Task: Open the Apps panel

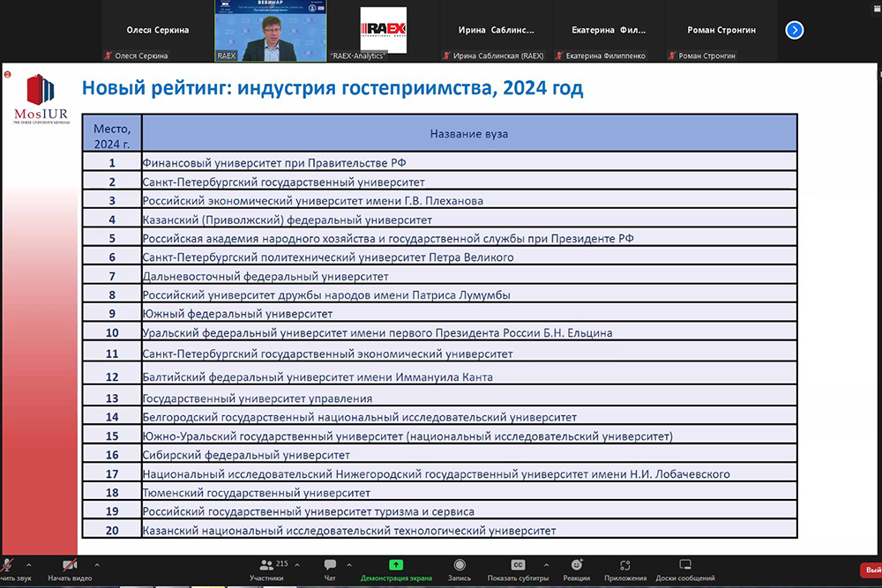Action: tap(625, 565)
